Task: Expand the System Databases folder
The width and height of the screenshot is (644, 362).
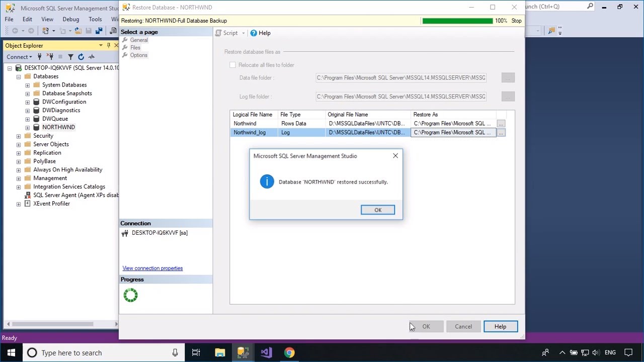Action: pos(28,85)
